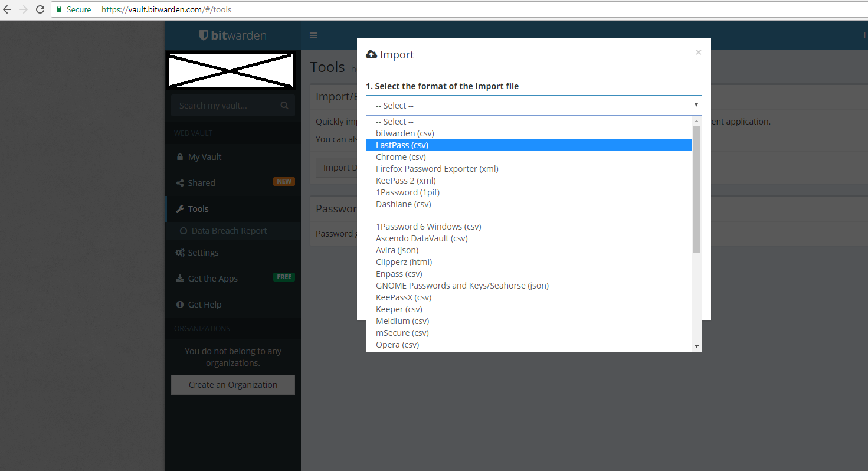The width and height of the screenshot is (868, 471).
Task: Choose bitwarden (csv) from the list
Action: coord(529,133)
